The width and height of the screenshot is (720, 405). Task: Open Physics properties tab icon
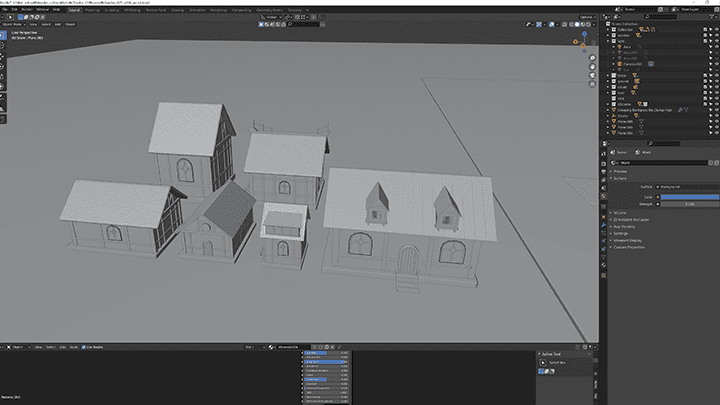603,241
